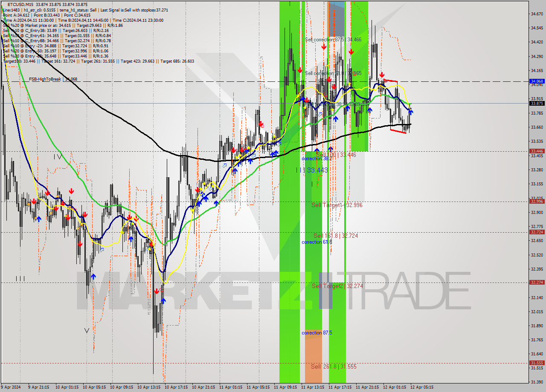Click the 34.165 price scale value
The height and width of the screenshot is (392, 546).
point(537,70)
